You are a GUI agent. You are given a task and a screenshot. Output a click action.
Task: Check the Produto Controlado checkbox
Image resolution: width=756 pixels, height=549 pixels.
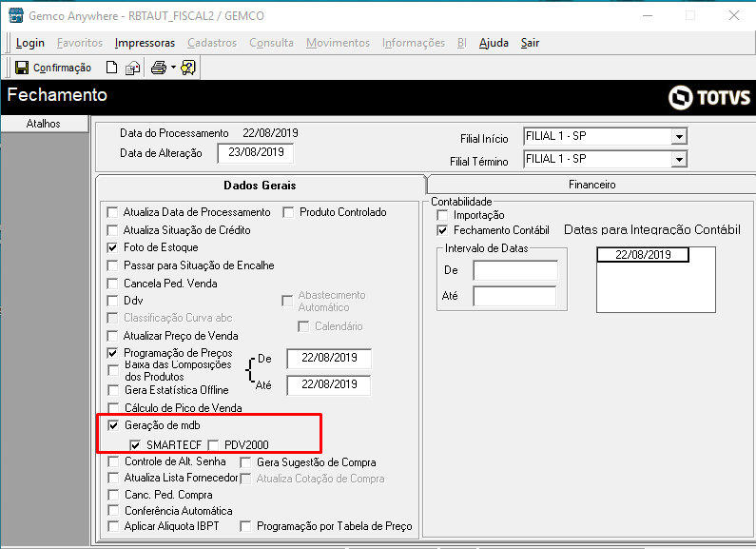tap(288, 212)
